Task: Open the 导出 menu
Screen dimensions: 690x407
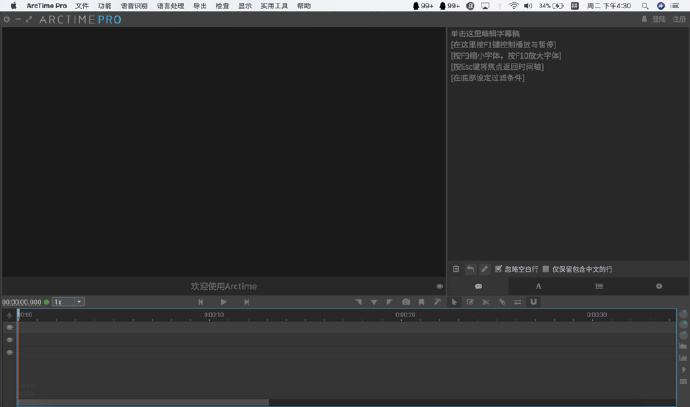Action: [x=200, y=6]
